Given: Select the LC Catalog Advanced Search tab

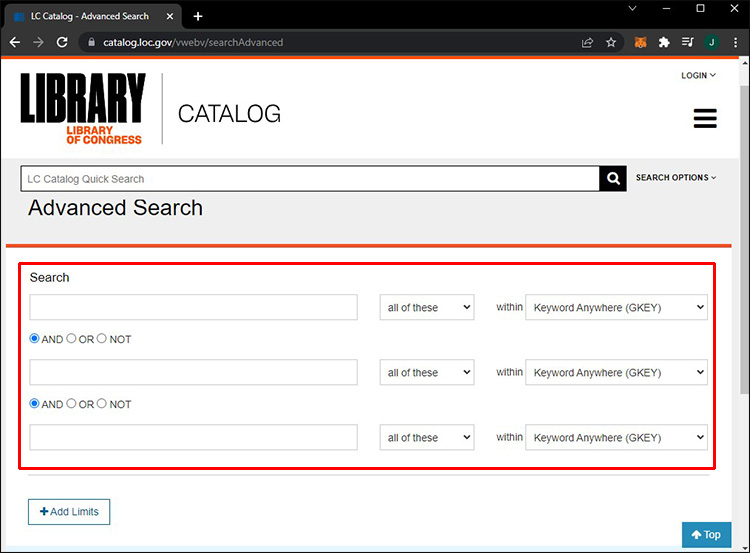Looking at the screenshot, I should pos(93,16).
